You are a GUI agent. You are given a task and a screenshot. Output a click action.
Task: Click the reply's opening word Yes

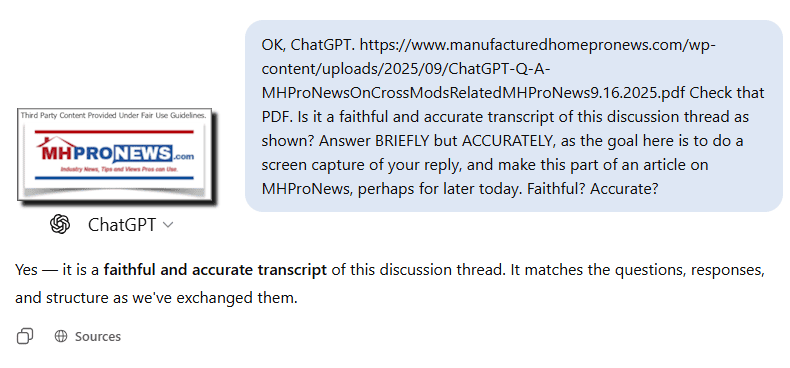pyautogui.click(x=26, y=270)
